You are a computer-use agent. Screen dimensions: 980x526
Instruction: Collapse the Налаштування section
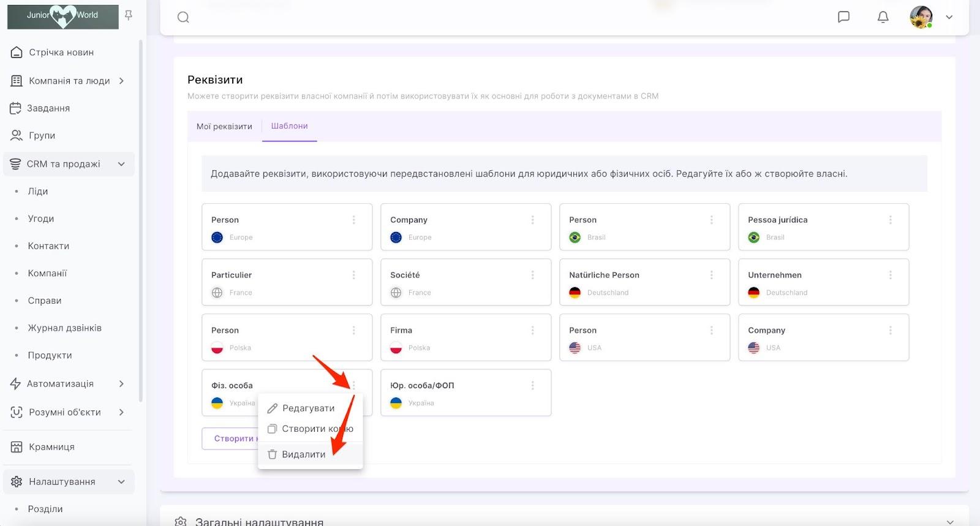[121, 482]
